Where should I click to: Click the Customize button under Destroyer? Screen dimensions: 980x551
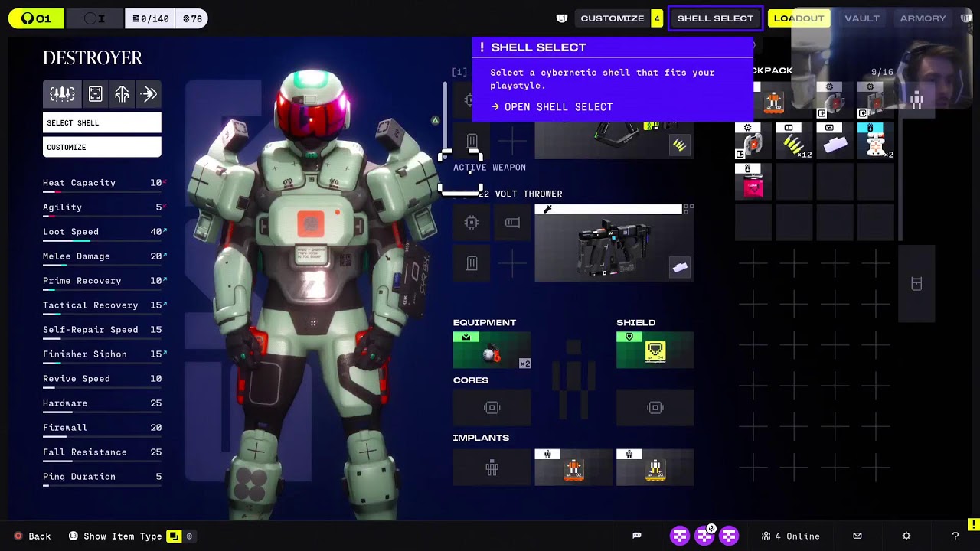[102, 147]
